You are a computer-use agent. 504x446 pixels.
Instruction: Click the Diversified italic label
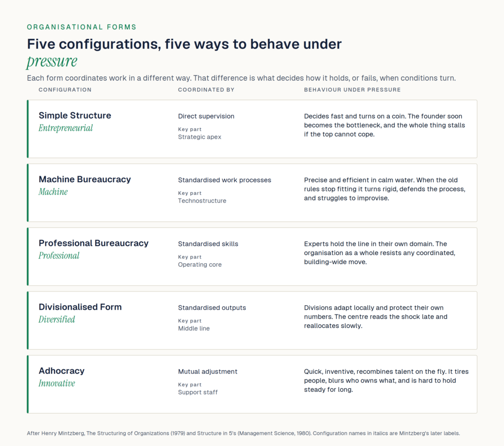57,319
